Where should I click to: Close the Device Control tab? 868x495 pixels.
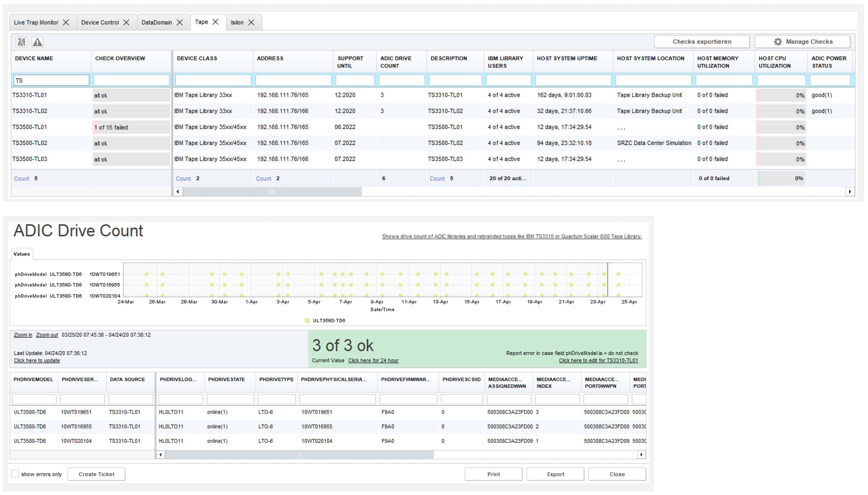[126, 22]
